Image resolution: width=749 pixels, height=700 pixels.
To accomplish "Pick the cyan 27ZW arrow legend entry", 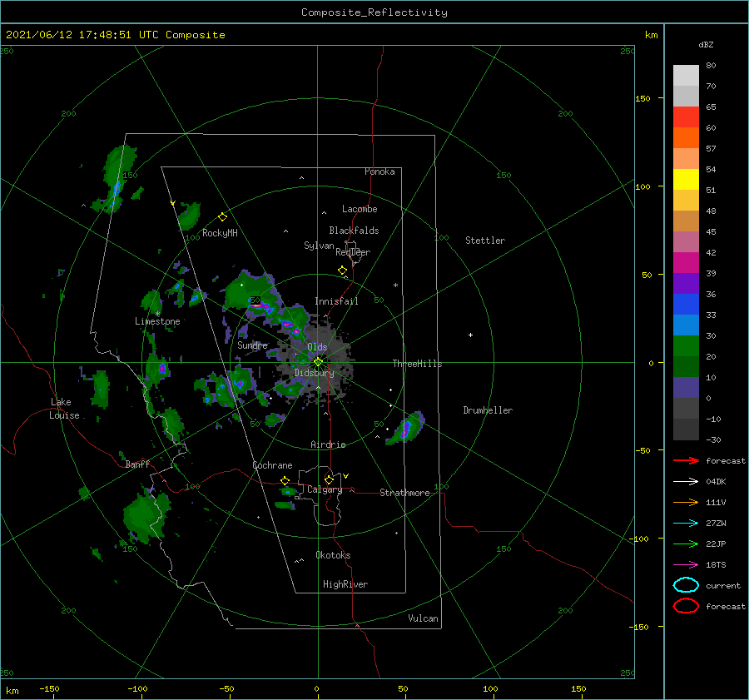I will [x=686, y=524].
